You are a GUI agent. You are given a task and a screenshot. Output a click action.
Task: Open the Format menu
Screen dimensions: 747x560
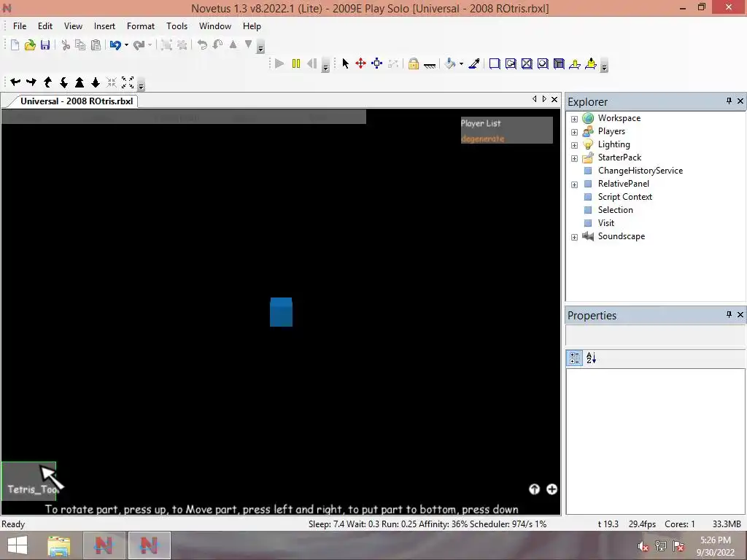(141, 26)
